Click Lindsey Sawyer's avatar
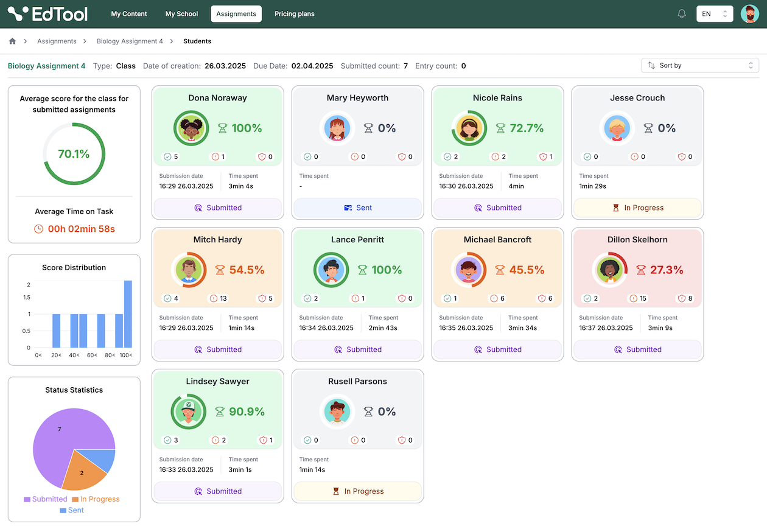 point(189,411)
